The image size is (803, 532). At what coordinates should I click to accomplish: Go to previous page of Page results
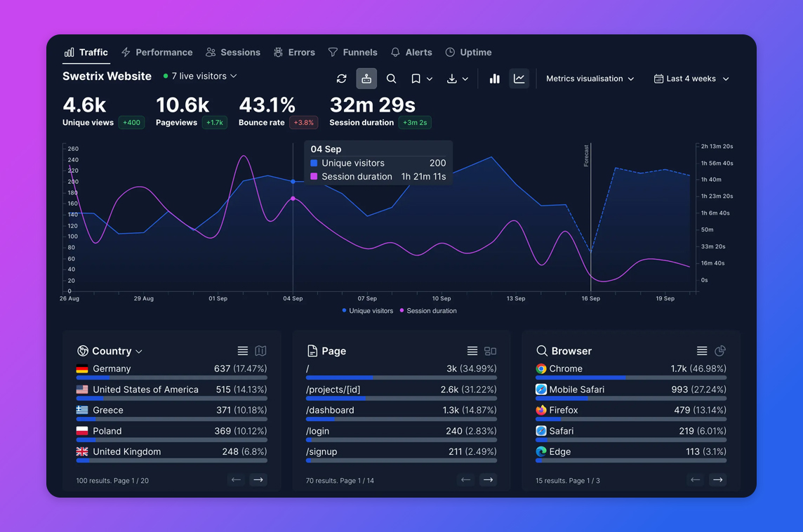(465, 480)
